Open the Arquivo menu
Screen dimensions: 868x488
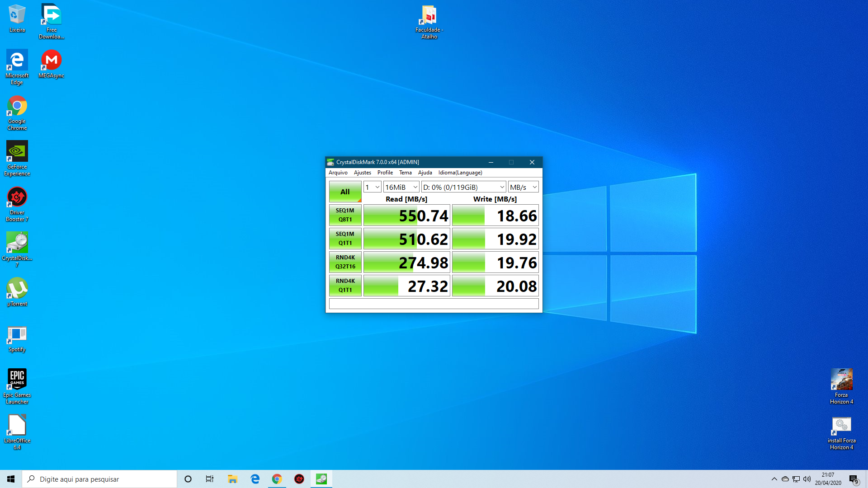point(338,173)
